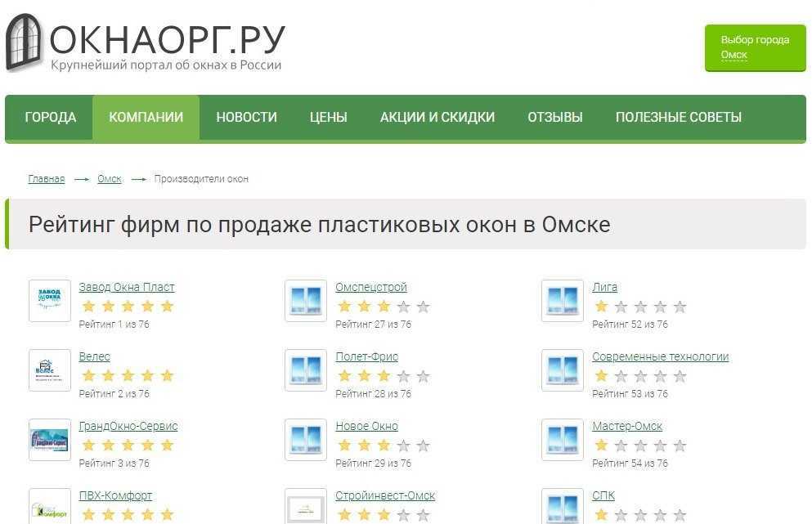
Task: Click the ОКНАОРГ.РУ site name text
Action: [x=168, y=39]
